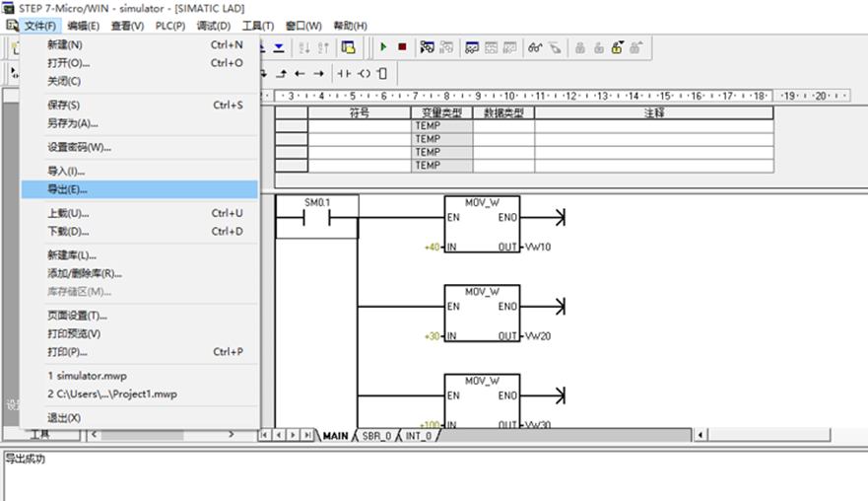The image size is (868, 501).
Task: Click the red Stop PLC button
Action: (402, 47)
